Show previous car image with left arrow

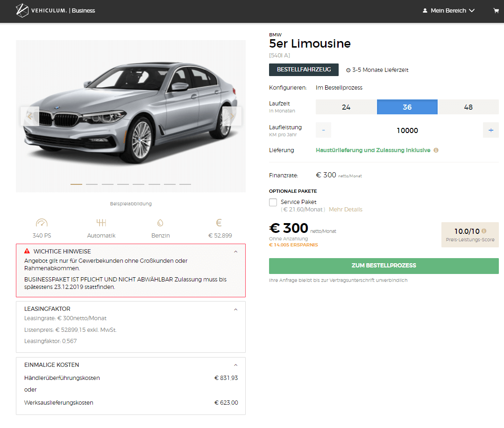tap(30, 116)
